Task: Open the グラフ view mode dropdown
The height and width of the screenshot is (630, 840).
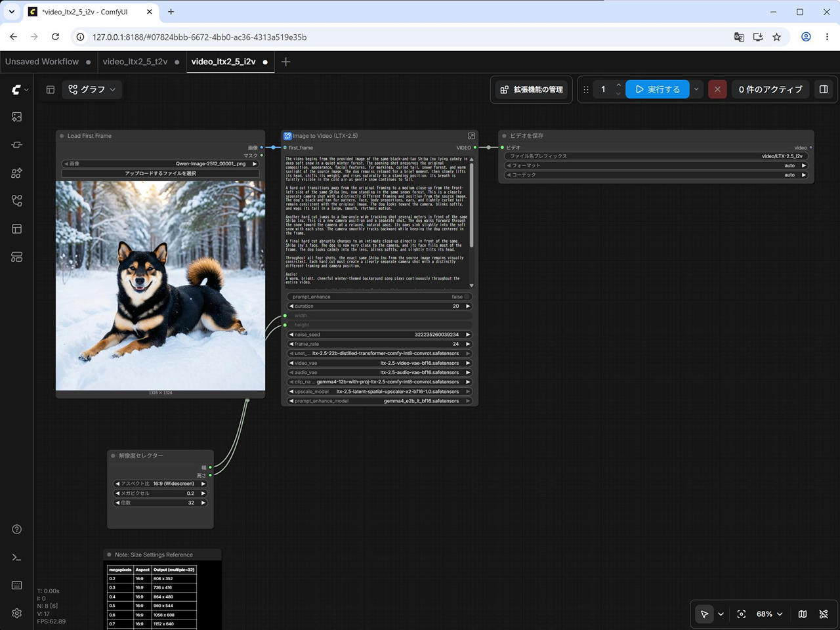Action: [93, 89]
